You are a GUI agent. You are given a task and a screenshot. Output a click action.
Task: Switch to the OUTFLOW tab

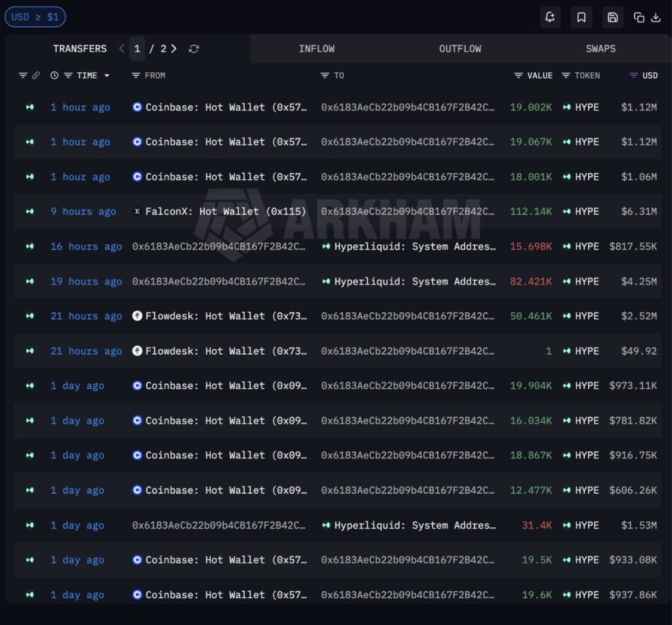(460, 49)
